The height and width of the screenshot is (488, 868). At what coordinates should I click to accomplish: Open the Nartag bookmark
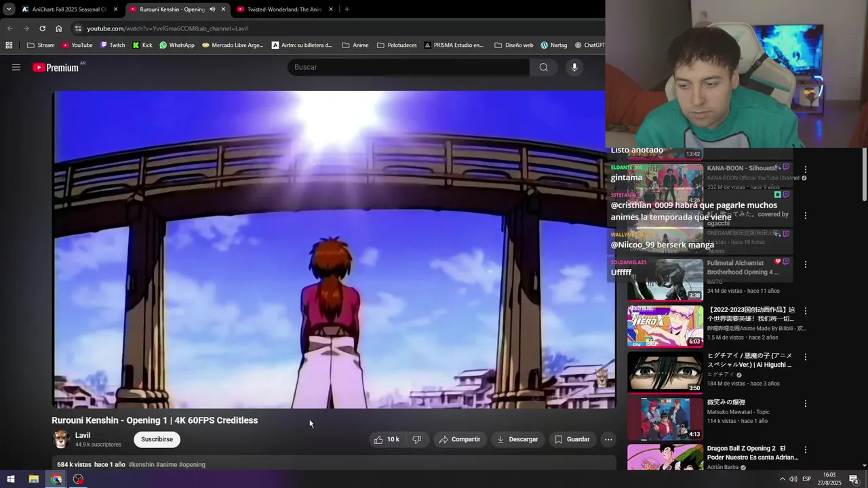point(553,45)
